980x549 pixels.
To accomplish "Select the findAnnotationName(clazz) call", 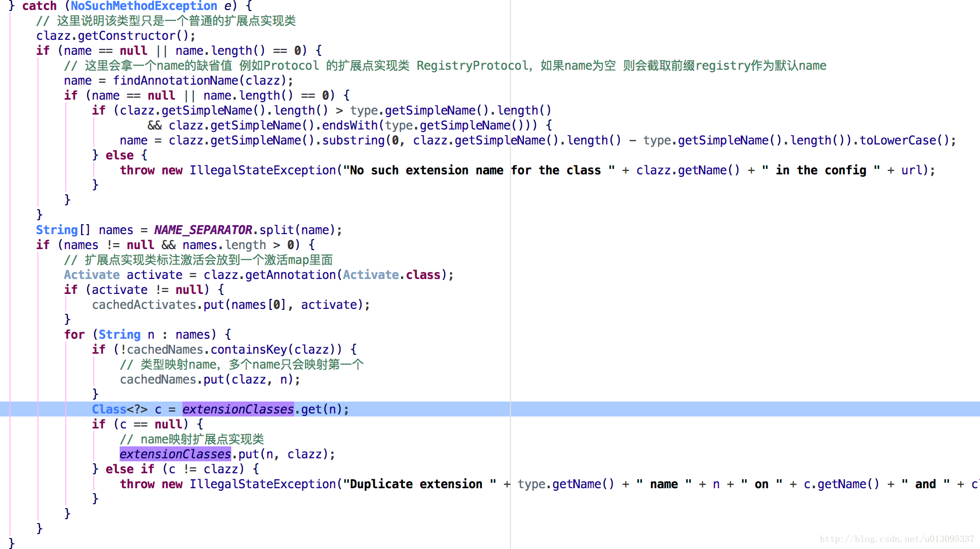I will pyautogui.click(x=200, y=81).
